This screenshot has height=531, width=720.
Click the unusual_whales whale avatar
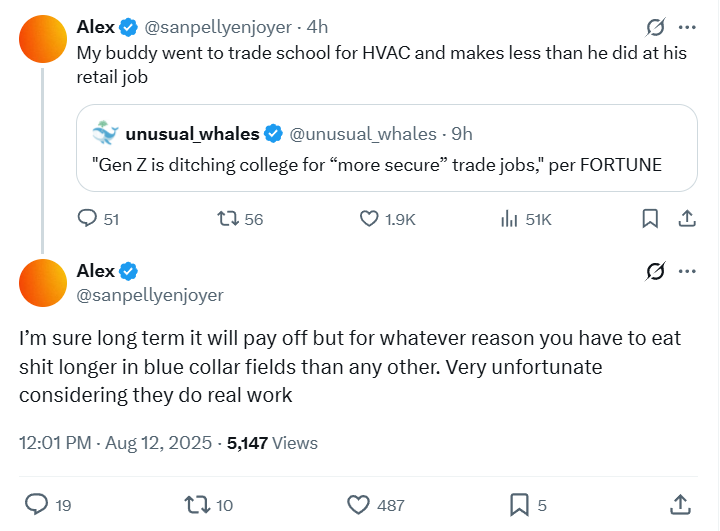[x=105, y=133]
